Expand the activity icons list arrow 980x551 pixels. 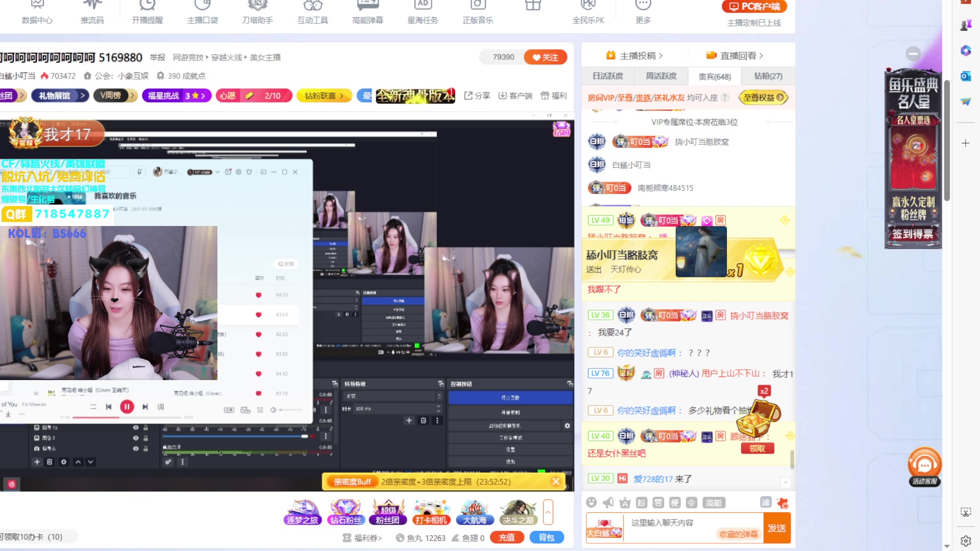(548, 512)
